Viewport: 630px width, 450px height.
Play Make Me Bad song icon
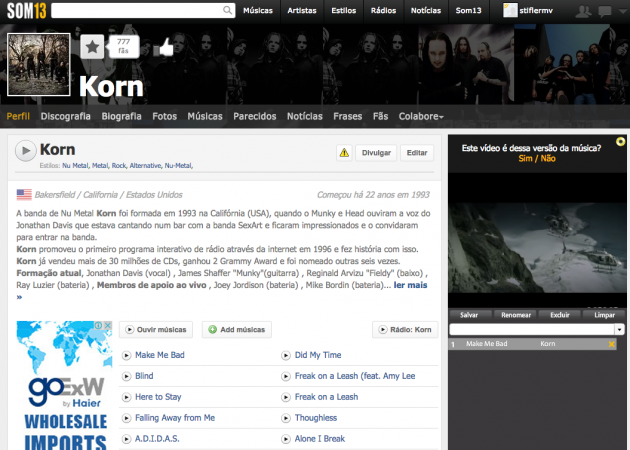tap(127, 355)
